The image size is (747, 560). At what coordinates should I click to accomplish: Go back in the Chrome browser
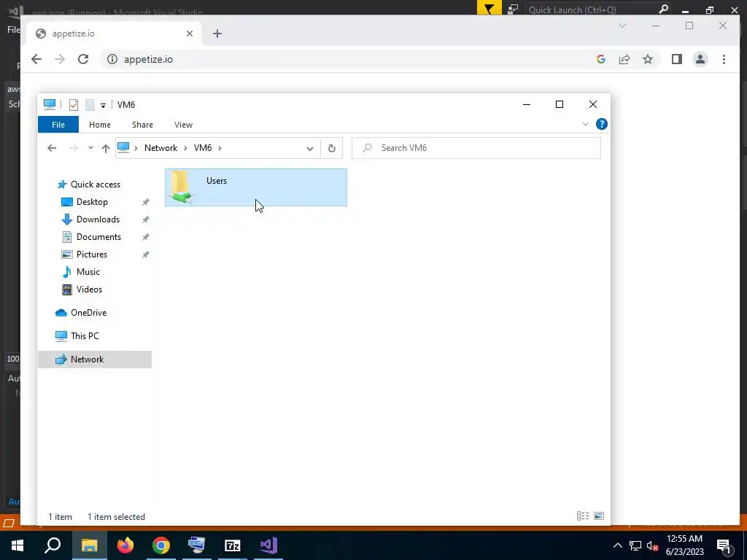point(36,59)
